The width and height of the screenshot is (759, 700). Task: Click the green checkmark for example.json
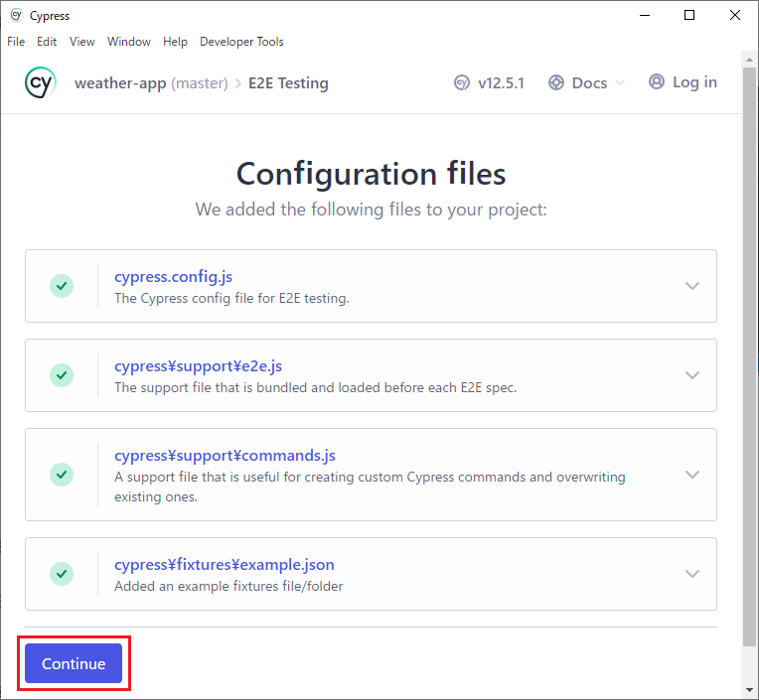click(62, 574)
